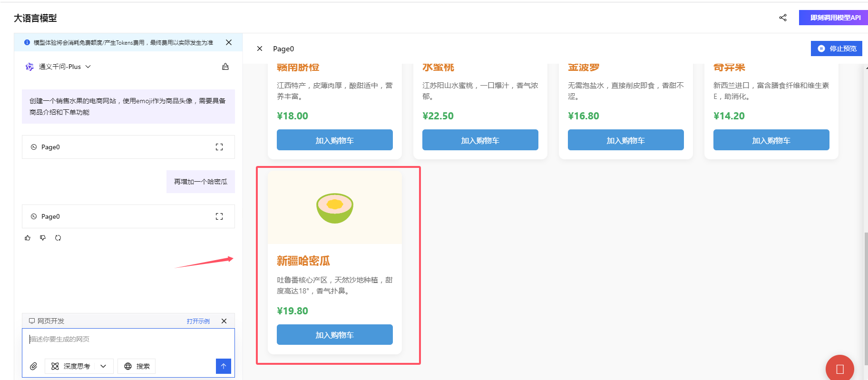The width and height of the screenshot is (868, 380).
Task: Enable 搜索 web search mode
Action: [137, 366]
